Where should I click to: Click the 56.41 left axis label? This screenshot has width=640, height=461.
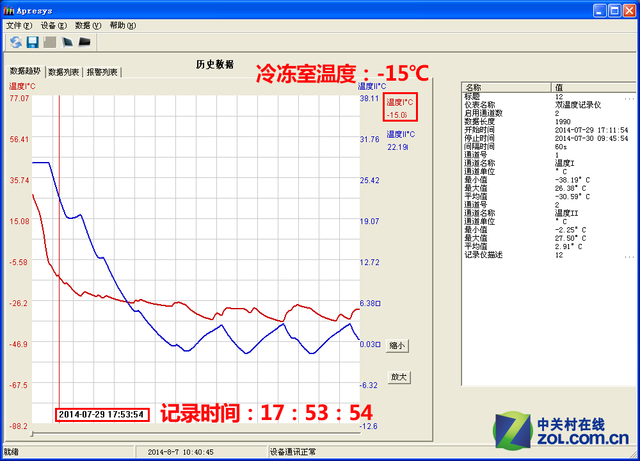[20, 139]
